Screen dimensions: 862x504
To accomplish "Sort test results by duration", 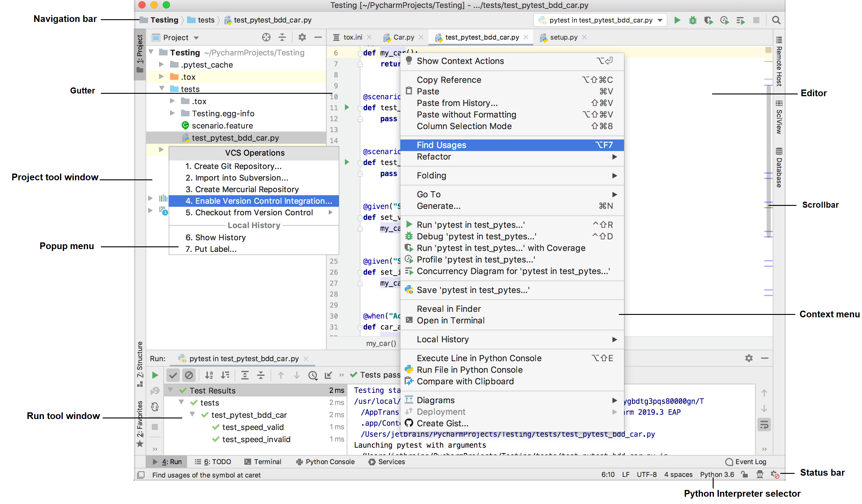I will pyautogui.click(x=225, y=375).
